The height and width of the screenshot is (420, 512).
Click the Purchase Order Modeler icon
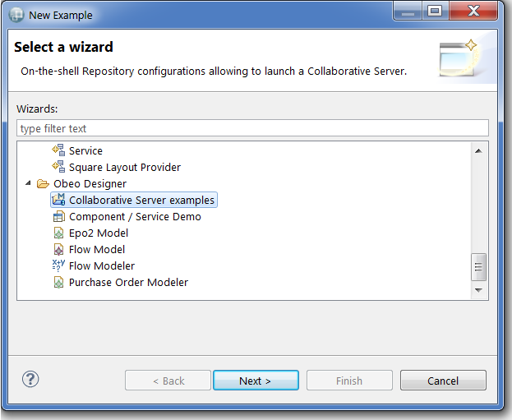pyautogui.click(x=58, y=282)
